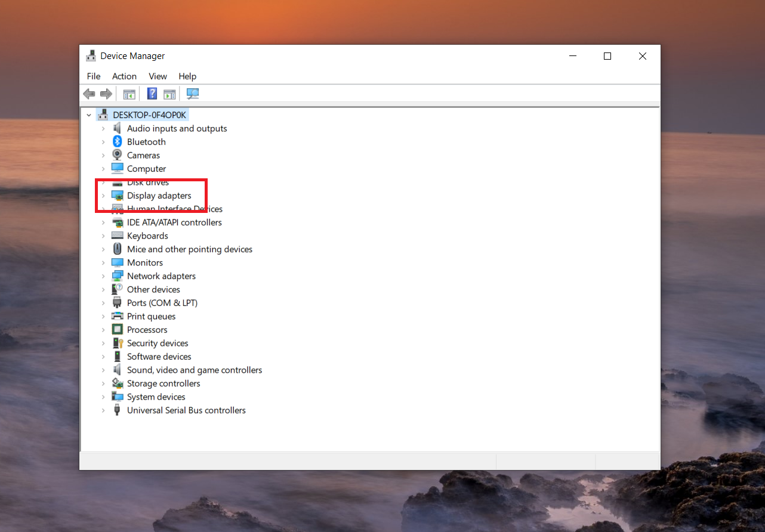This screenshot has width=765, height=532.
Task: Expand the Other devices chevron
Action: (x=103, y=290)
